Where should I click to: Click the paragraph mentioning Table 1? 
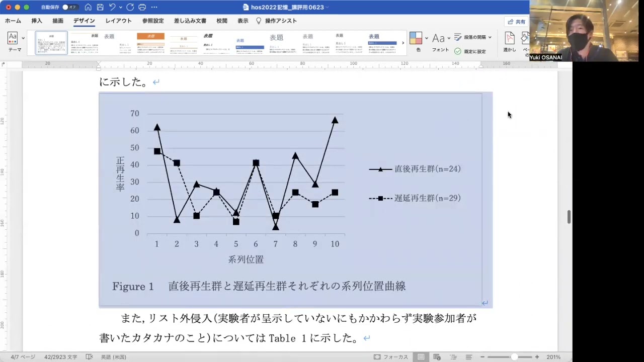pos(288,328)
